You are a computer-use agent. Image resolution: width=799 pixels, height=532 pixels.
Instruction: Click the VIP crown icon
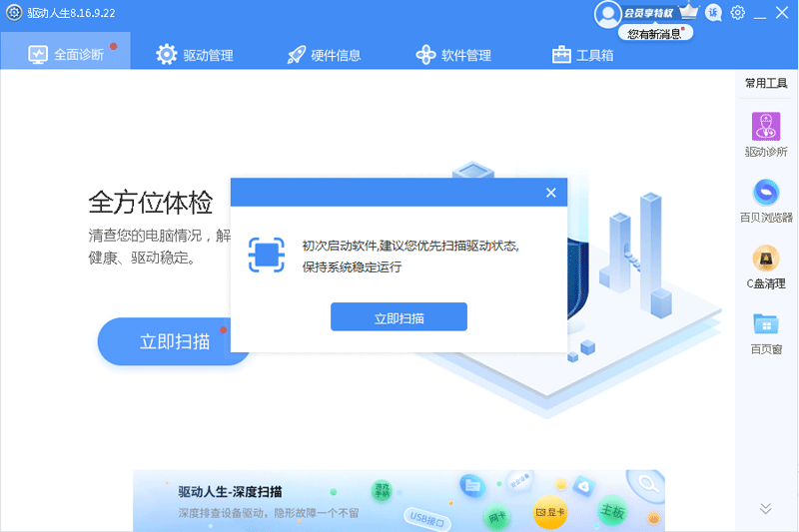tap(688, 12)
